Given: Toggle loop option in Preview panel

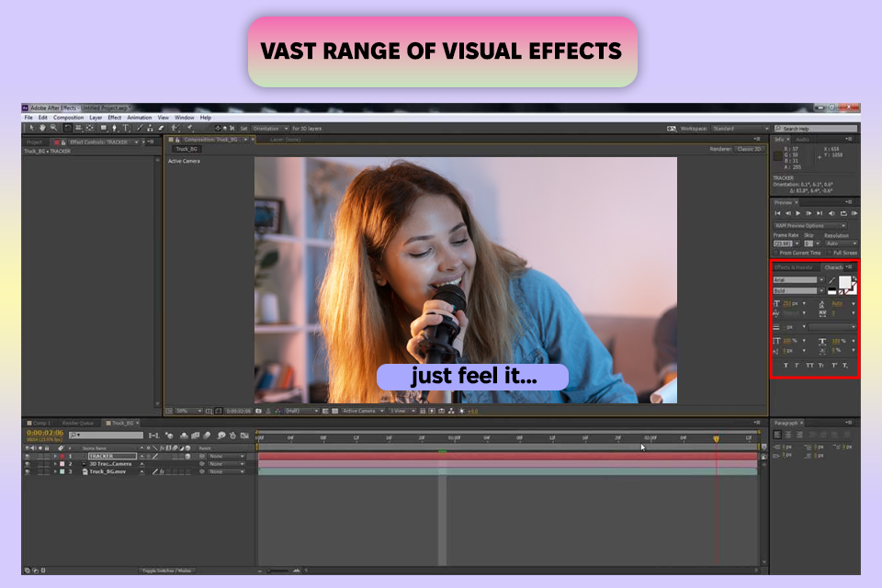Looking at the screenshot, I should click(843, 213).
